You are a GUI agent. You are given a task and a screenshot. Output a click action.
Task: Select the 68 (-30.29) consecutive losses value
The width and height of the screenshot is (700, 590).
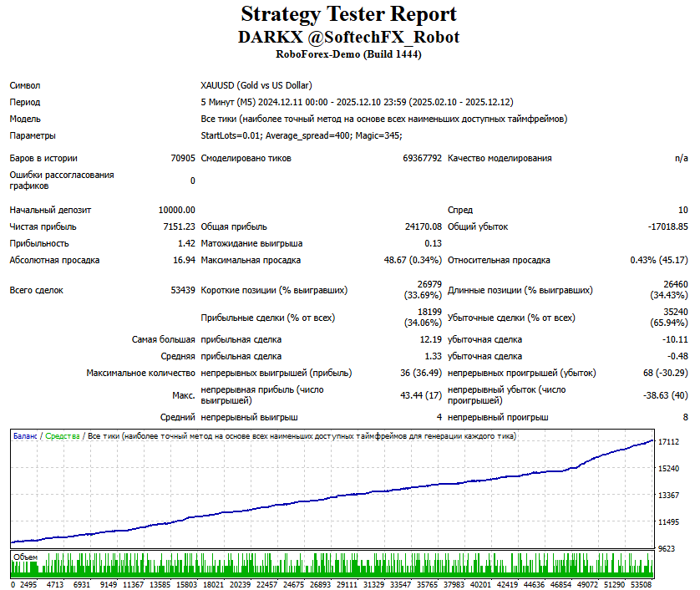point(665,373)
